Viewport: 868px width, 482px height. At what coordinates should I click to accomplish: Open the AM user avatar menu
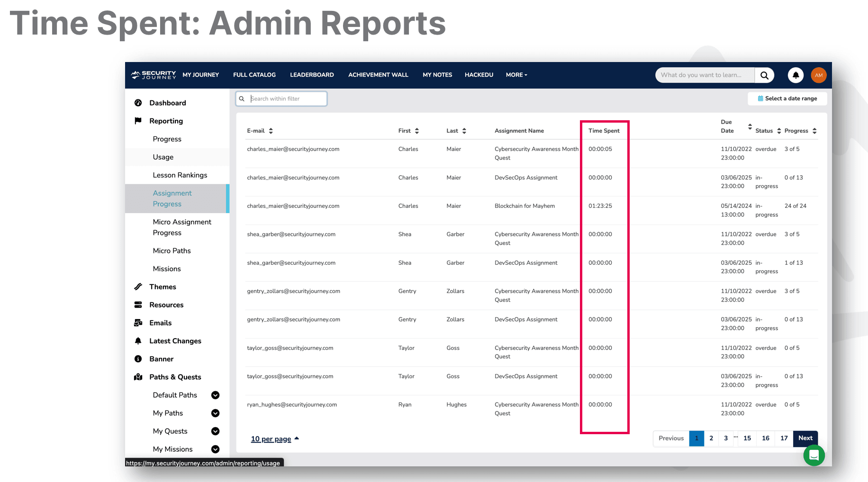pos(818,75)
